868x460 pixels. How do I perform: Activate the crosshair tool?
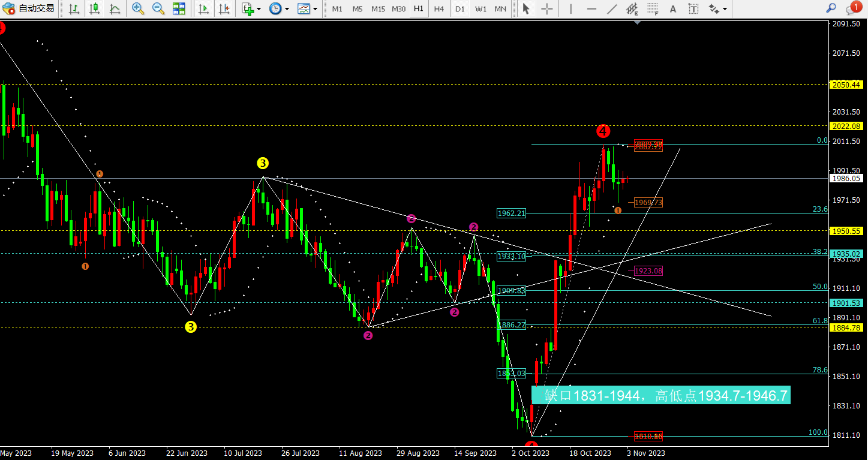click(546, 8)
